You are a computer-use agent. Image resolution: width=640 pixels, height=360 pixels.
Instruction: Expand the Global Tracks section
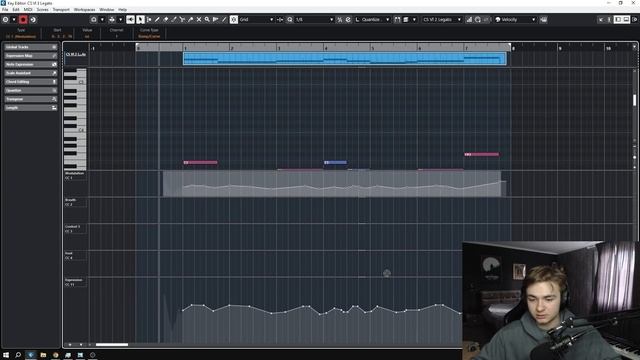[x=31, y=47]
